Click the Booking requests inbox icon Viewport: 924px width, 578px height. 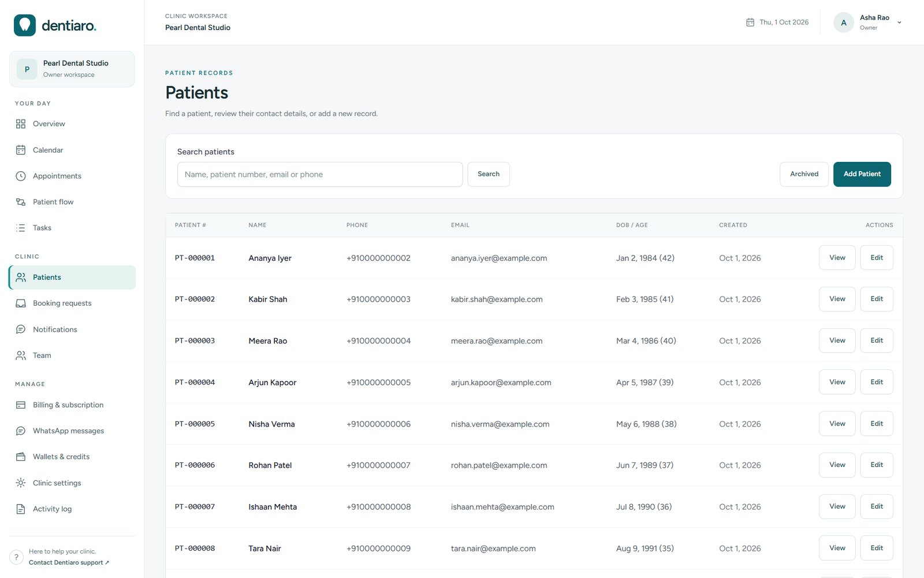tap(21, 303)
